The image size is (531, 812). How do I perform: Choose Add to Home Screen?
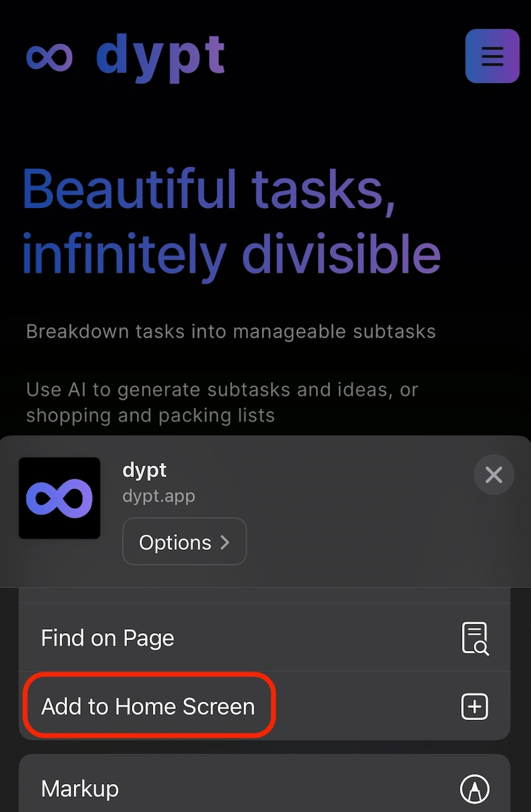[148, 707]
